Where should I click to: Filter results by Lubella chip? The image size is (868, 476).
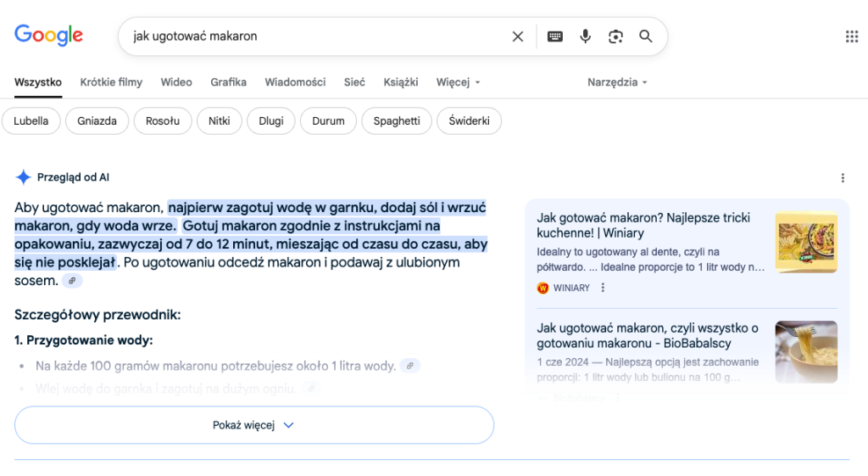[31, 120]
